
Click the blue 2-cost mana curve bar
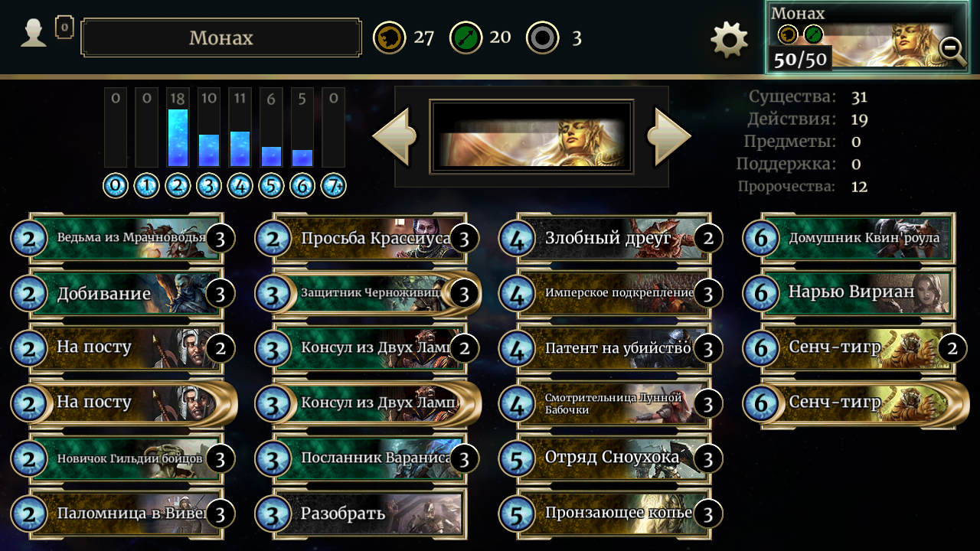178,138
